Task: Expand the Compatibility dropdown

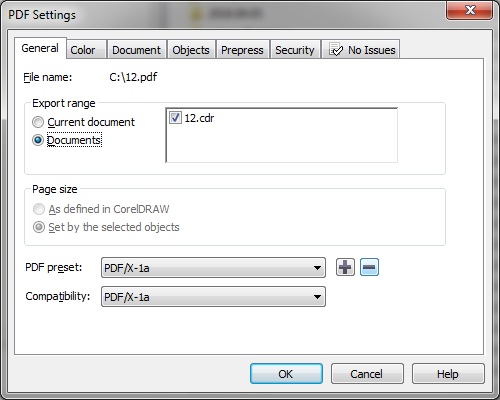Action: tap(213, 297)
